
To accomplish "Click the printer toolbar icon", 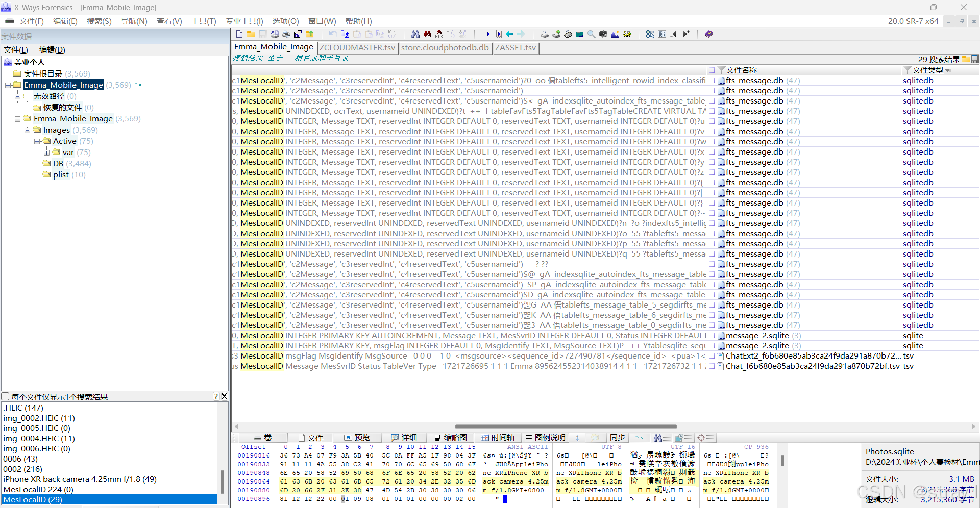I will (x=286, y=34).
